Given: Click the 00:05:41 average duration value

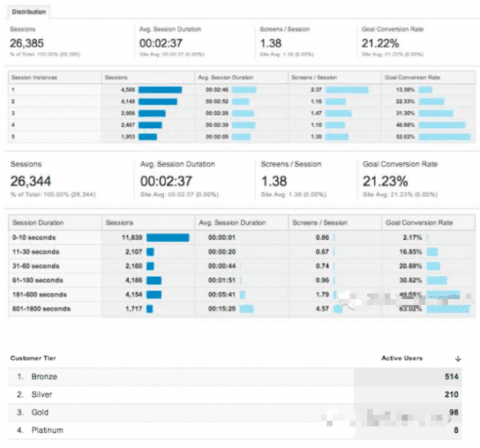Looking at the screenshot, I should click(222, 294).
